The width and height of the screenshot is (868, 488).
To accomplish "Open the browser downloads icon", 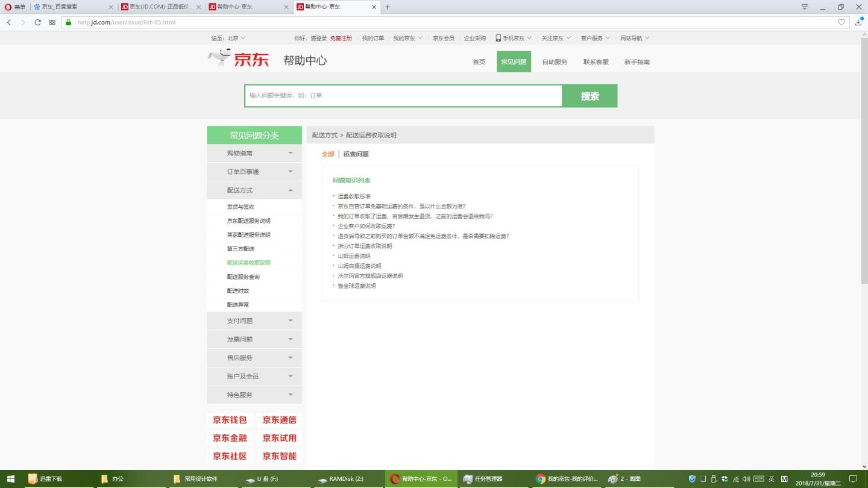I will 858,22.
